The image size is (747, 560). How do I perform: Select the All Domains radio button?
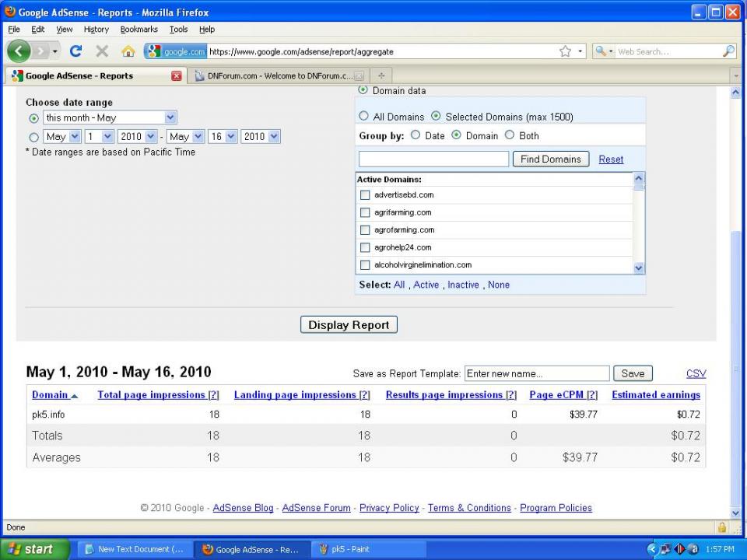coord(363,116)
